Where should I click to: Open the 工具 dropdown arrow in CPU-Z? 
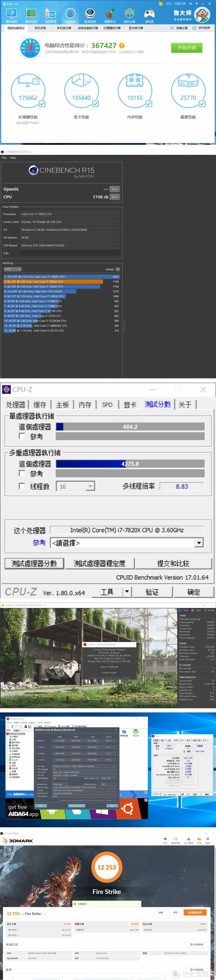pyautogui.click(x=127, y=592)
